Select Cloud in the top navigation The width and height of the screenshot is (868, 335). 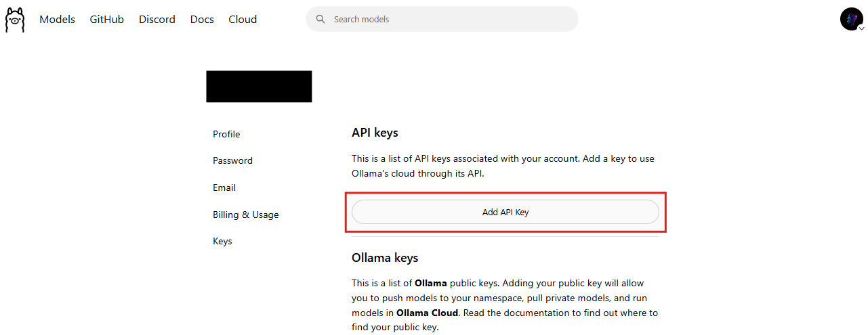pyautogui.click(x=243, y=20)
